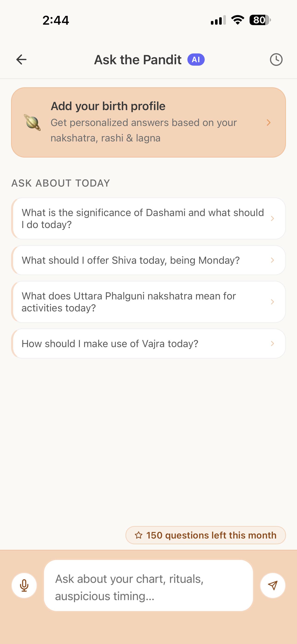The width and height of the screenshot is (297, 644).
Task: Expand birth profile card chevron
Action: 269,123
